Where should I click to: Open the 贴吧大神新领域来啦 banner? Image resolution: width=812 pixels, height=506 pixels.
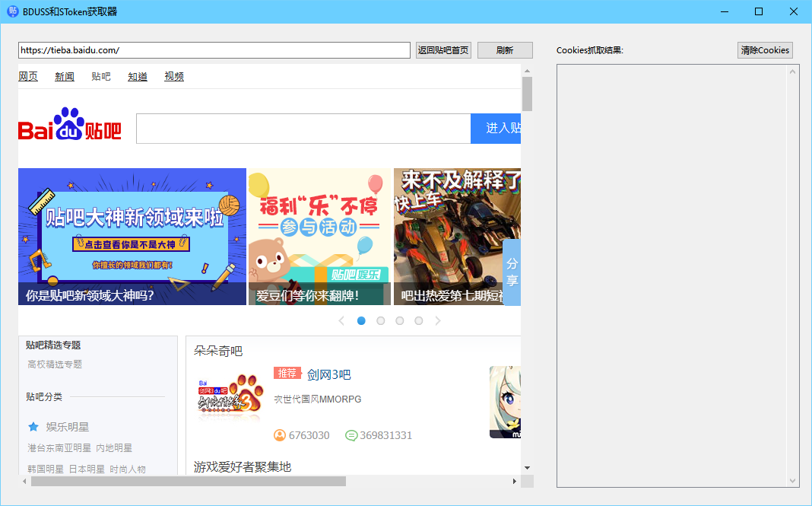pos(132,237)
